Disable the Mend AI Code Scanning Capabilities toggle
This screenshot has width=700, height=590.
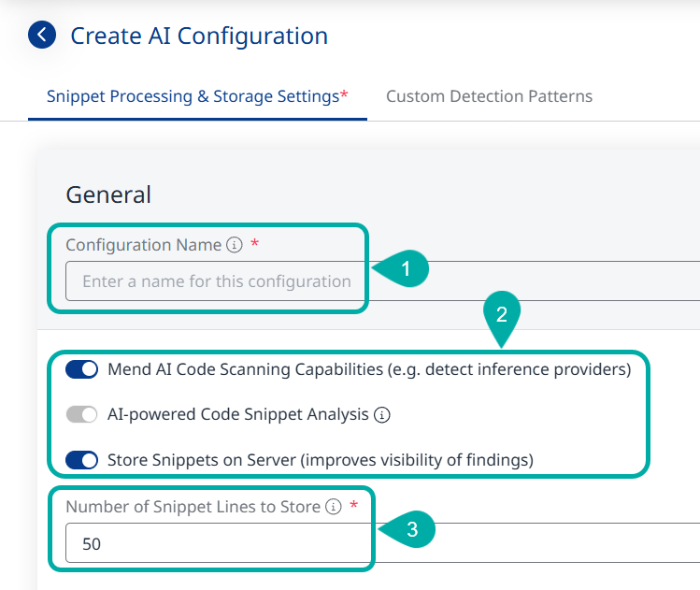click(x=82, y=369)
